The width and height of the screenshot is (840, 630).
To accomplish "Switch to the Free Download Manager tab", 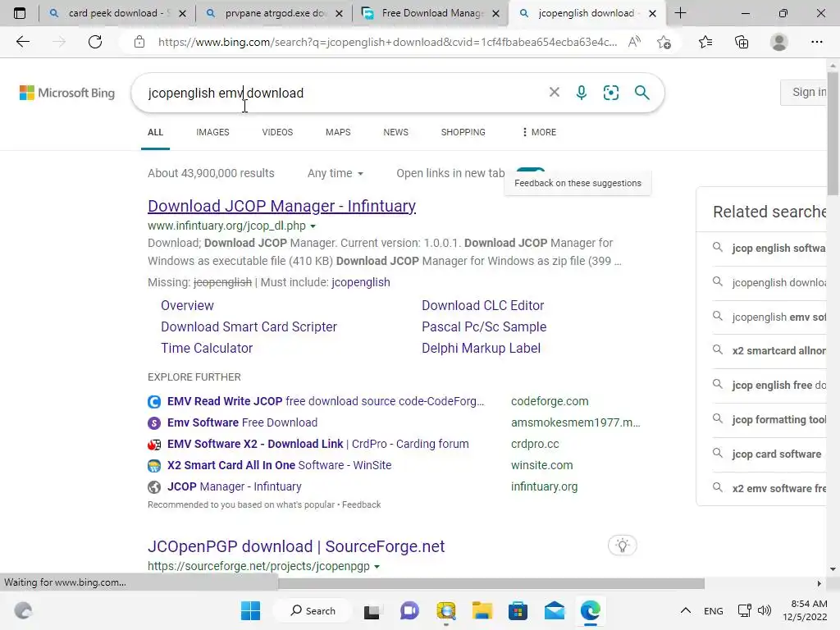I will (x=431, y=13).
